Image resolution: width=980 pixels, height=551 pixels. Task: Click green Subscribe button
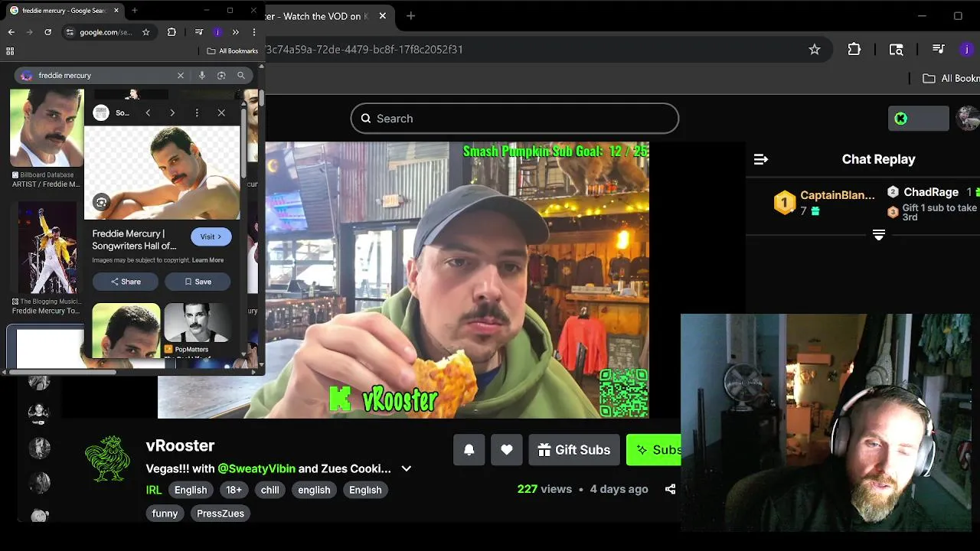(654, 450)
